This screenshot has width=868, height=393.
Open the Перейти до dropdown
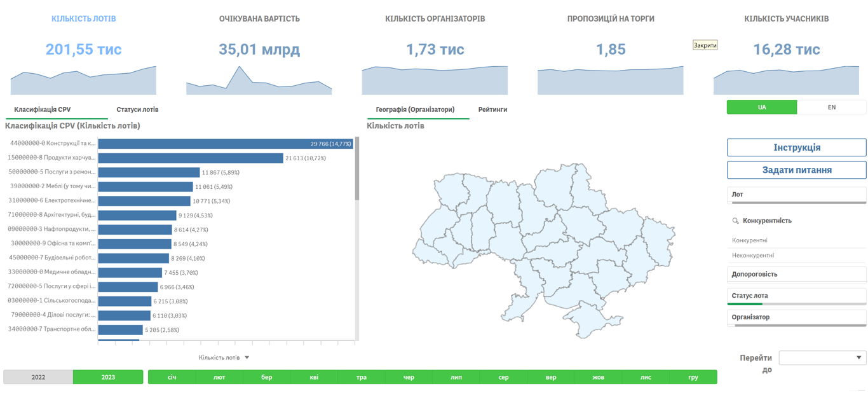tap(822, 358)
